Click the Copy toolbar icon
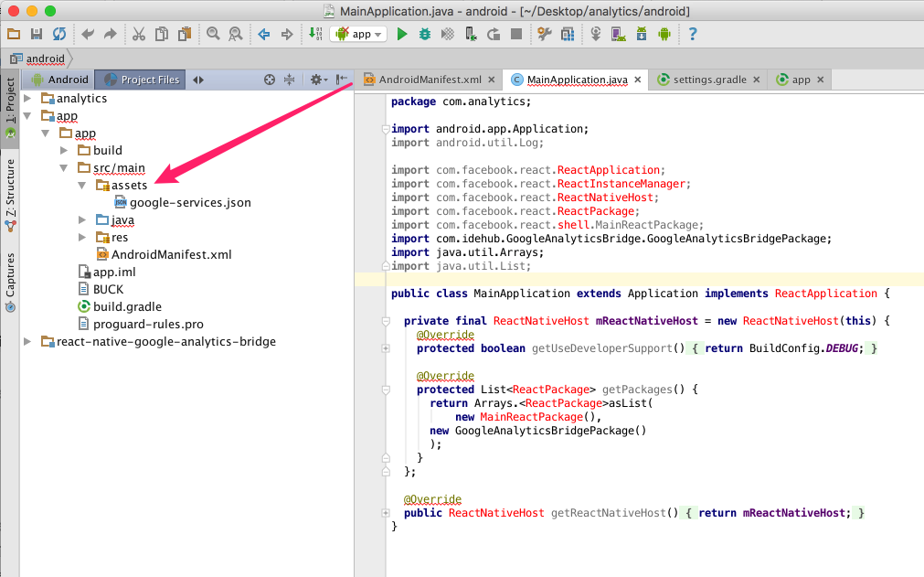Screen dimensions: 924x577 pos(162,34)
